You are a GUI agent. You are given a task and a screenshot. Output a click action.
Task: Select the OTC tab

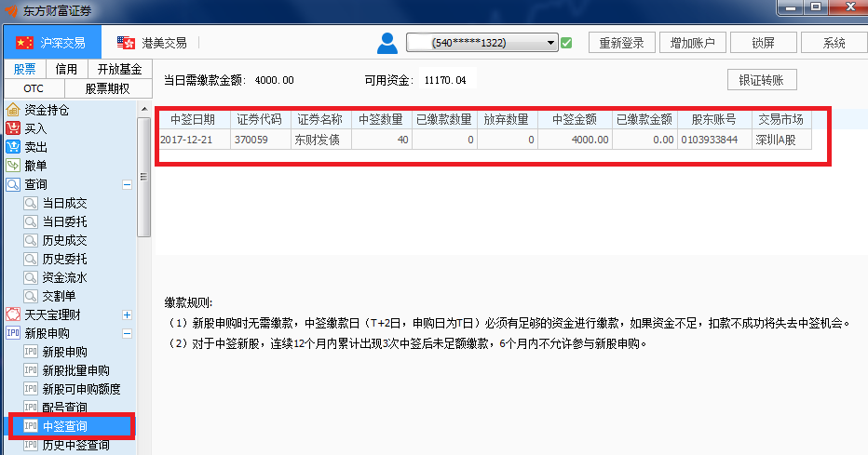(x=34, y=88)
